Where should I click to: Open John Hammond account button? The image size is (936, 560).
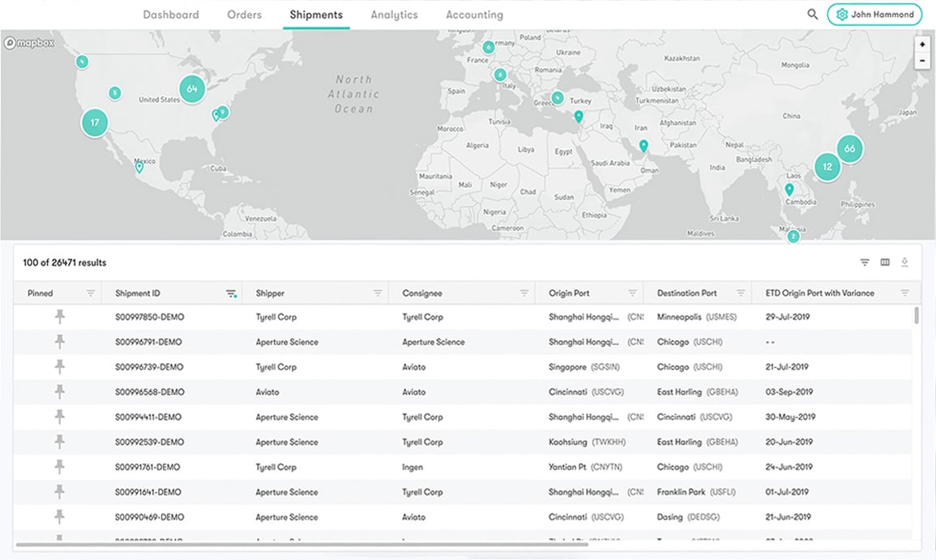pos(874,15)
